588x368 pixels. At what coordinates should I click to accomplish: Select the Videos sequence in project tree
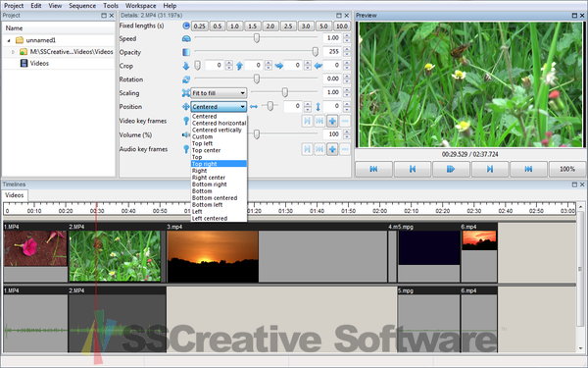(39, 64)
